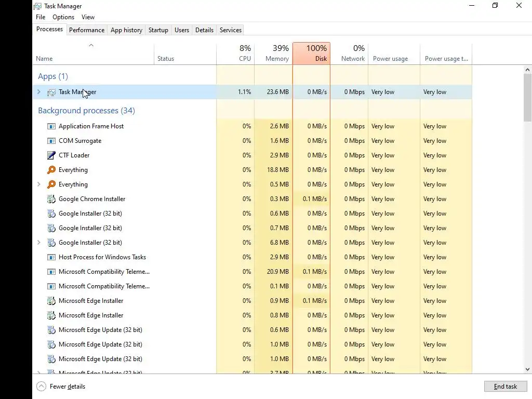This screenshot has width=532, height=399.
Task: Select Host Process for Windows Tasks
Action: click(x=252, y=257)
